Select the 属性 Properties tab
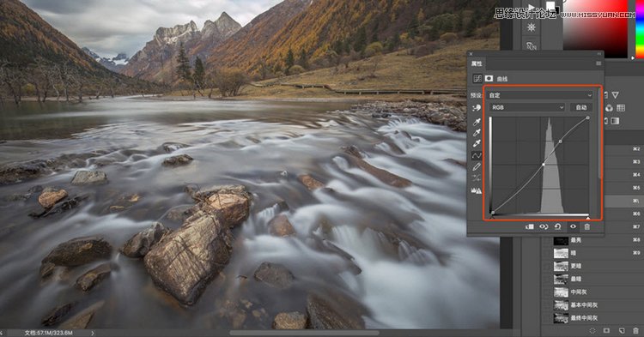 point(477,63)
